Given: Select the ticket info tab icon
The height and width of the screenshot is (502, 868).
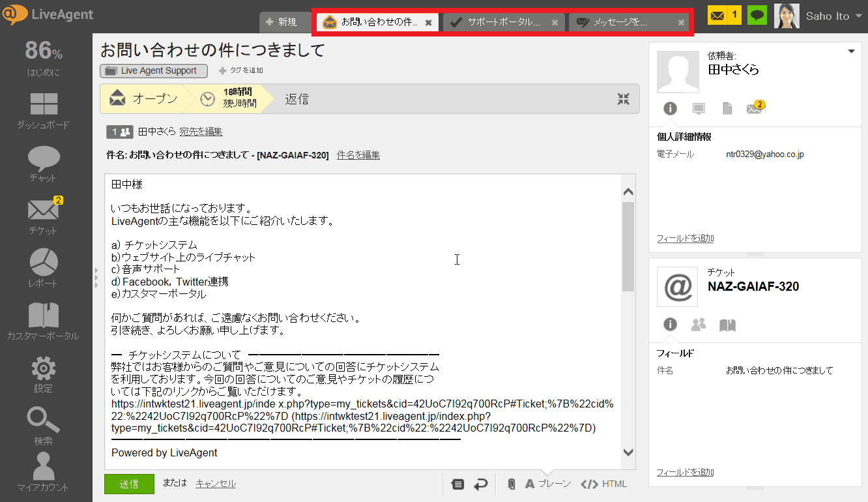Looking at the screenshot, I should (670, 324).
